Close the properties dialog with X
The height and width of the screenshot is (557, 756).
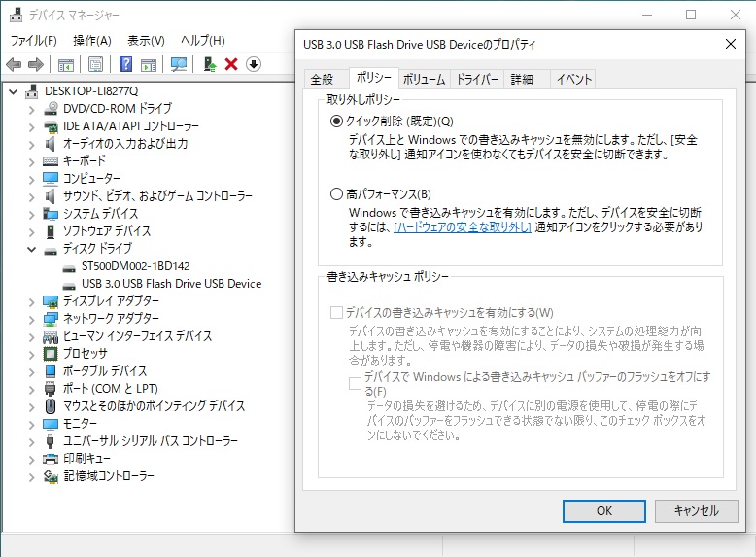tap(730, 45)
